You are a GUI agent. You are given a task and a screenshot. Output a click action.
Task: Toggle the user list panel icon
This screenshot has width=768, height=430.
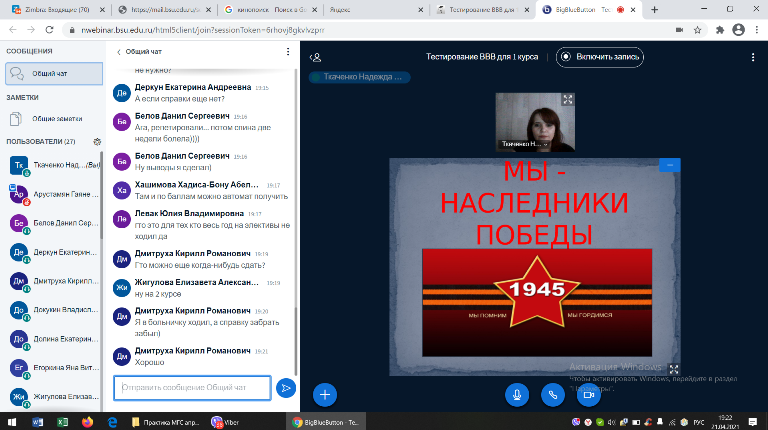point(316,57)
